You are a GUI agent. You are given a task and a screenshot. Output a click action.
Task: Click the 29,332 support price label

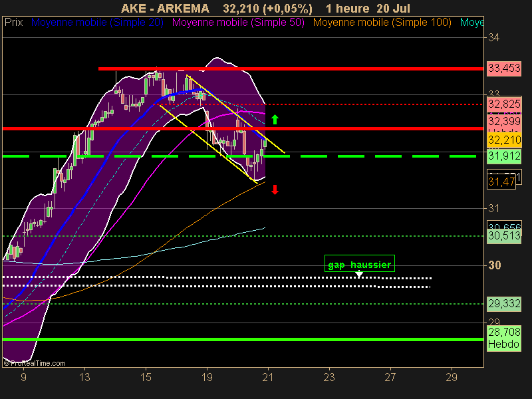click(x=504, y=304)
